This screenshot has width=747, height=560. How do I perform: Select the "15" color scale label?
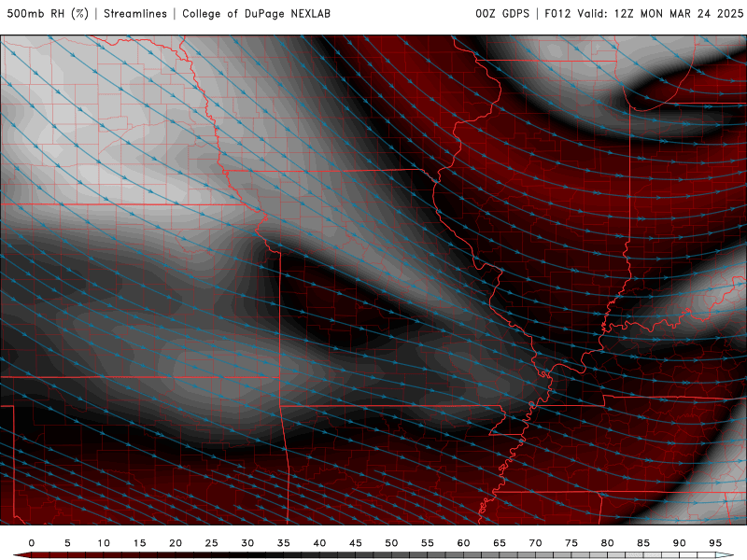(x=139, y=543)
